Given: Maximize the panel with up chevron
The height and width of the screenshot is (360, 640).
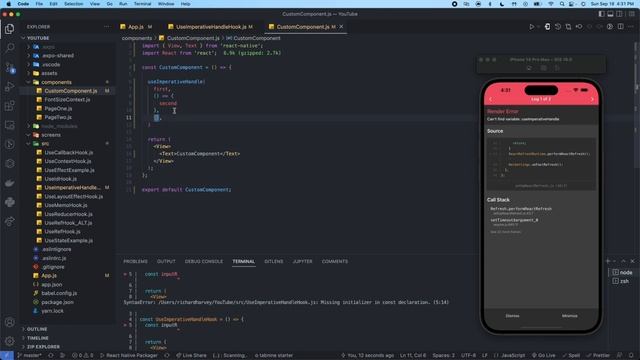Looking at the screenshot, I should click(x=623, y=261).
